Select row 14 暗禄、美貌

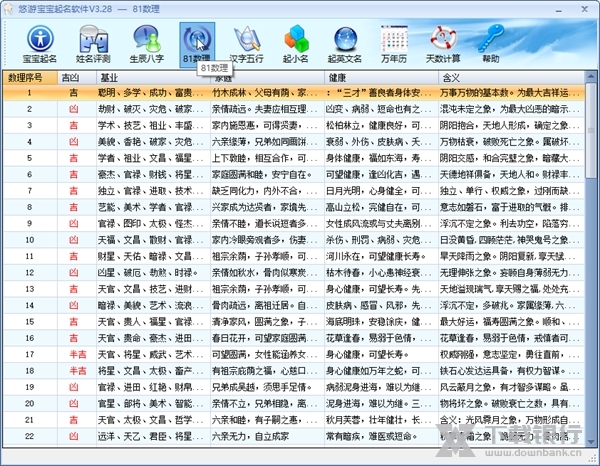(294, 305)
